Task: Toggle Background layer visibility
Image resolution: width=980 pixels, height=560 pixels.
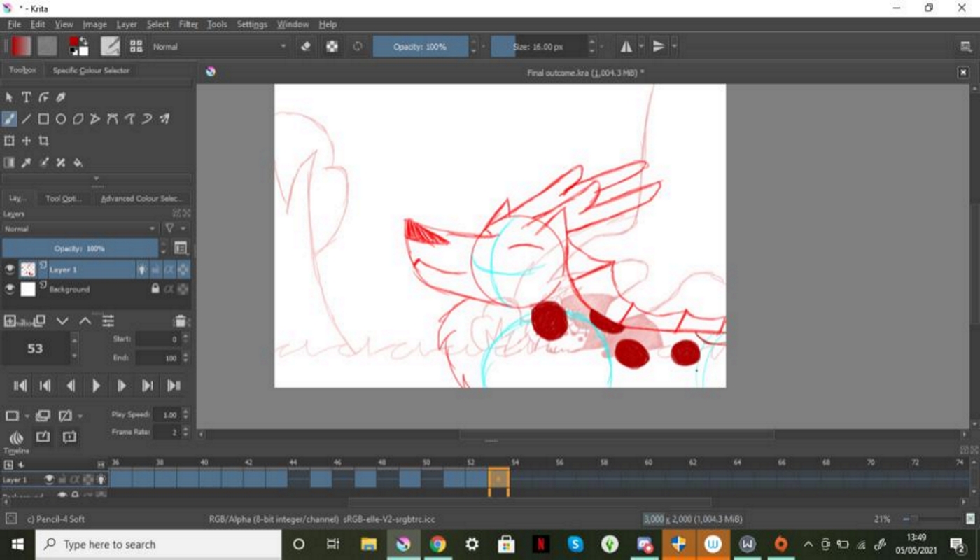Action: pyautogui.click(x=10, y=289)
